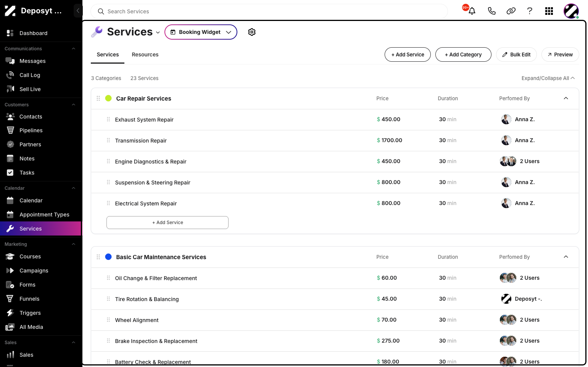Collapse the Communications sidebar section
588x367 pixels.
click(x=74, y=49)
